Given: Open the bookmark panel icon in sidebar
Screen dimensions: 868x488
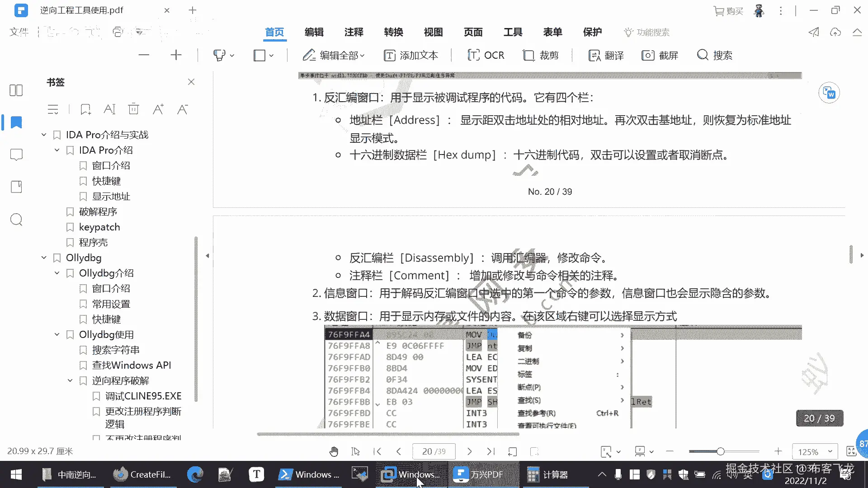Looking at the screenshot, I should point(16,122).
